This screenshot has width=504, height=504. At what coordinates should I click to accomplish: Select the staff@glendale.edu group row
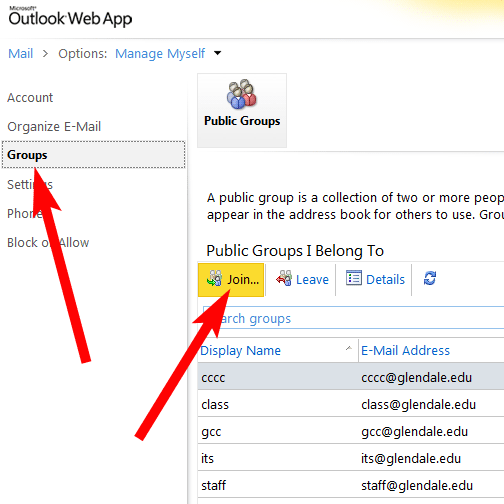(351, 485)
